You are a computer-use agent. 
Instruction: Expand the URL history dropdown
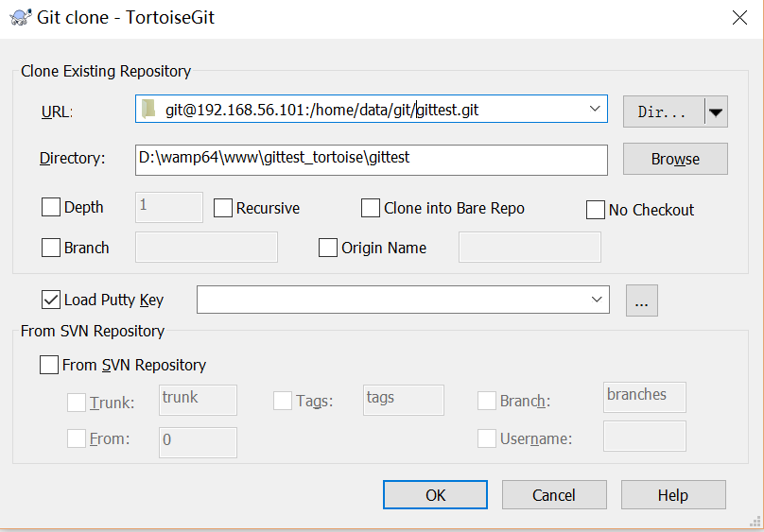(x=595, y=110)
